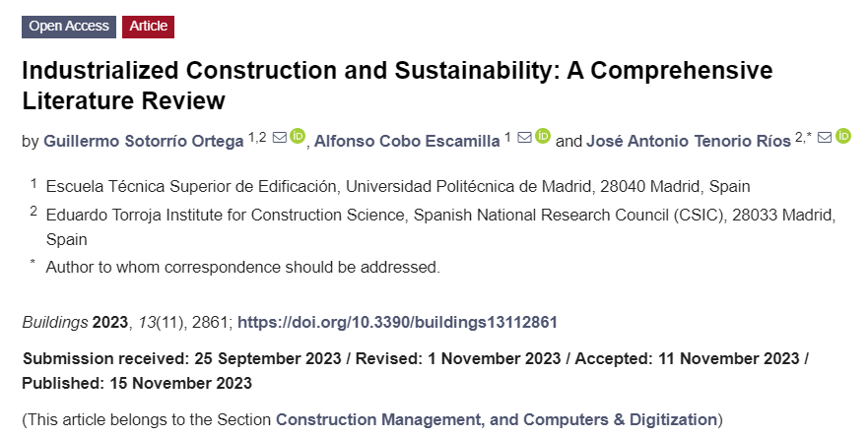Click the bold 2023 year in the citation

(x=109, y=322)
